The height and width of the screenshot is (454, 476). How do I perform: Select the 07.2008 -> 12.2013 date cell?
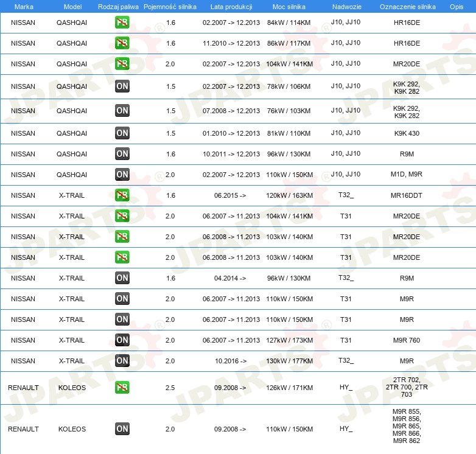[231, 111]
